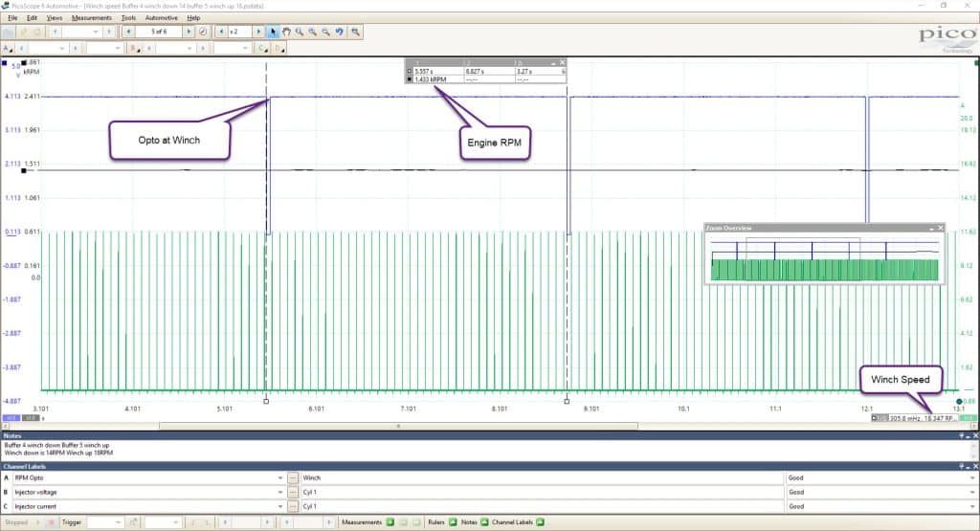Open Channel A options button
This screenshot has width=980, height=531.
[x=7, y=48]
